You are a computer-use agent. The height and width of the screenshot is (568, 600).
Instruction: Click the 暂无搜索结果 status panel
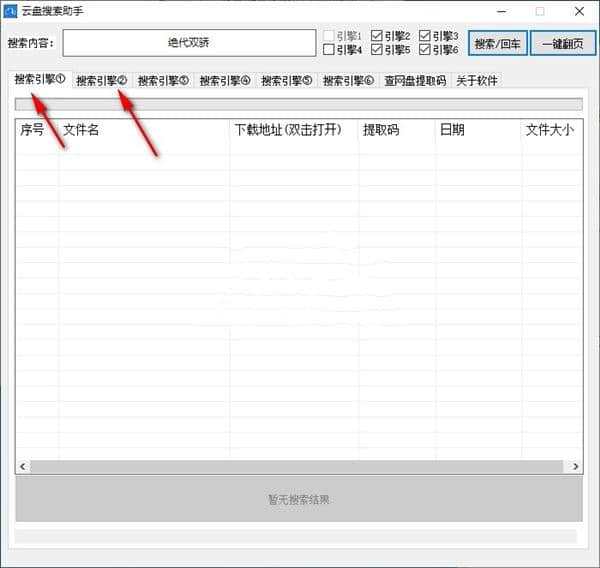point(299,499)
